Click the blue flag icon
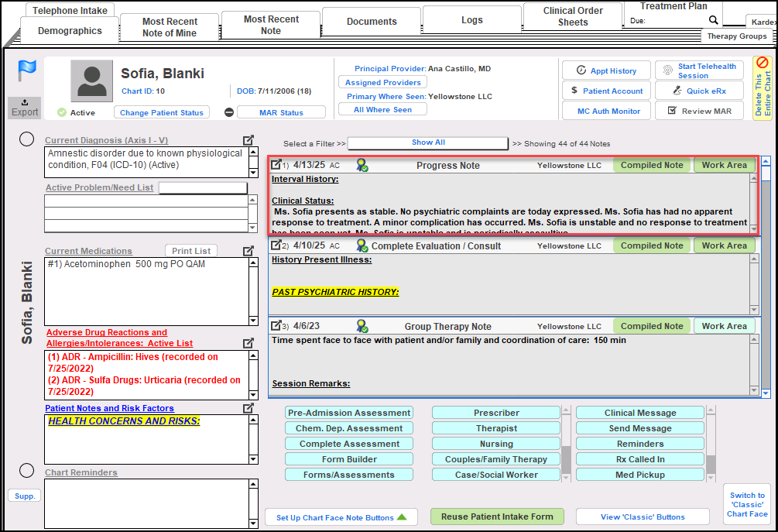 point(27,70)
